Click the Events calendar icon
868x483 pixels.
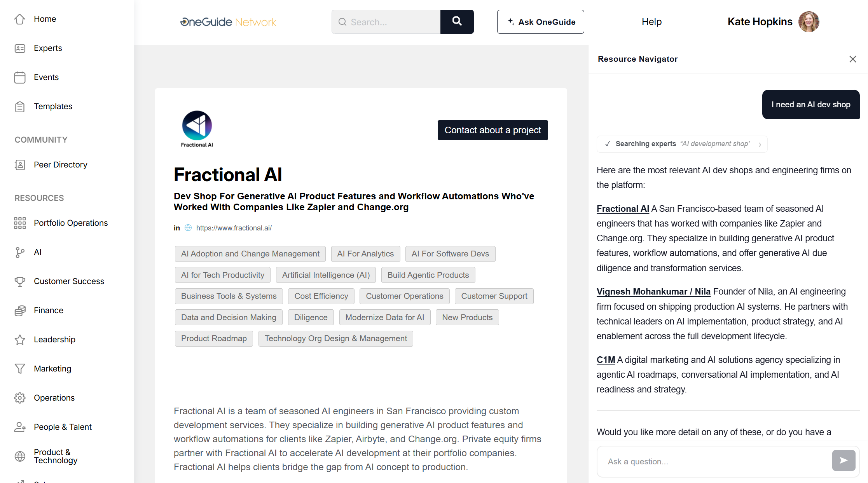[20, 77]
